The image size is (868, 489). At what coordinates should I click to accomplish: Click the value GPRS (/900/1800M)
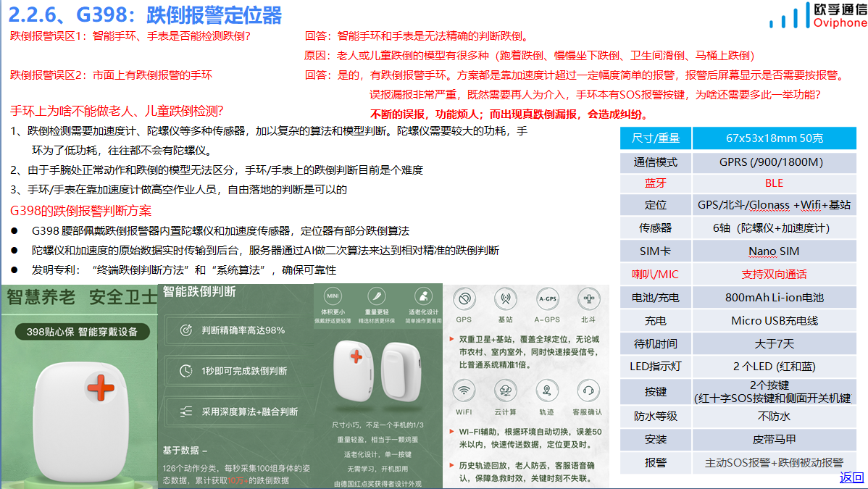pyautogui.click(x=771, y=162)
